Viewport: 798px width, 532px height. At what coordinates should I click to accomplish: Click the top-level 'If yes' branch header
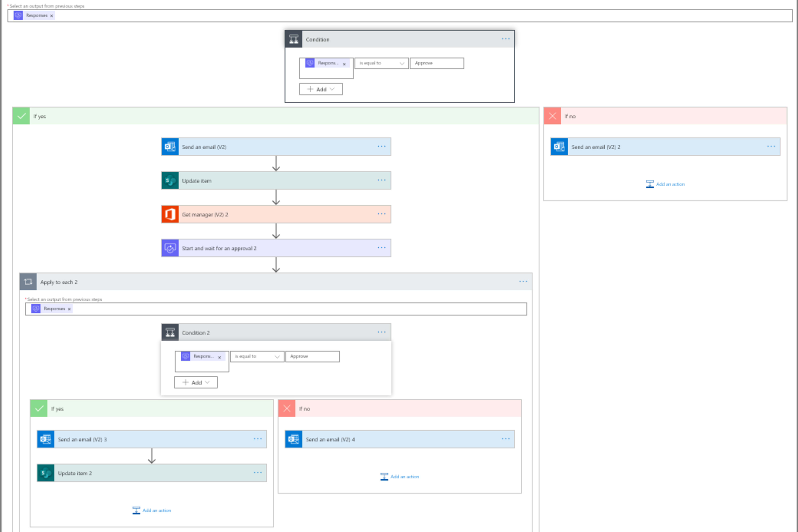276,116
